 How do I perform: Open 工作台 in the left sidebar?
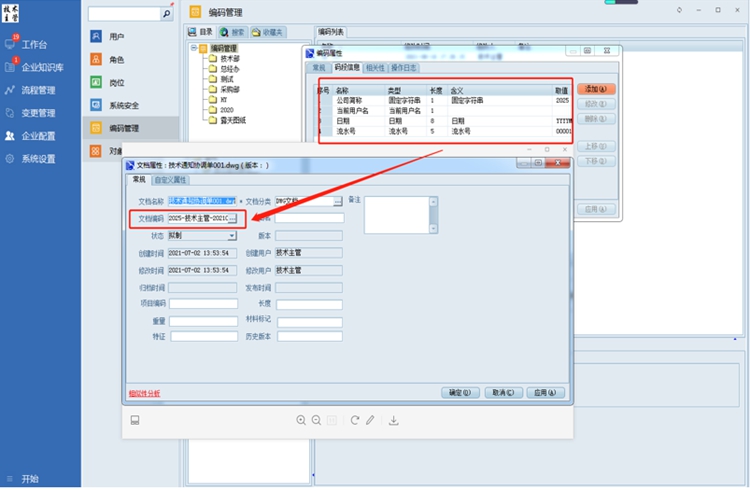pyautogui.click(x=34, y=45)
